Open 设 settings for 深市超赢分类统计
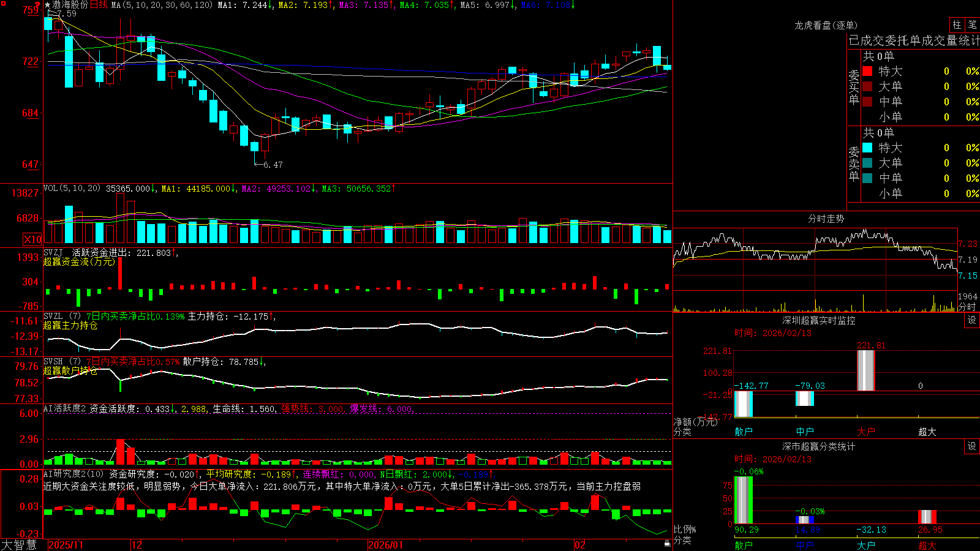980x551 pixels. tap(972, 446)
